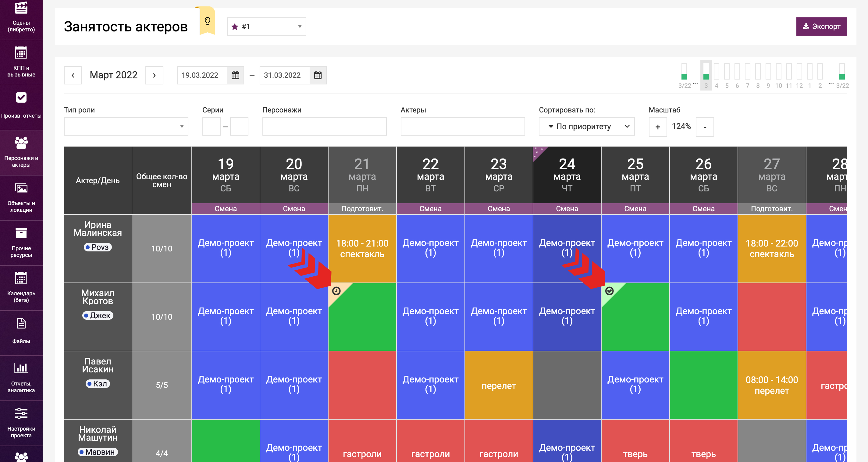Select month 12 in the mini timeline

point(799,76)
